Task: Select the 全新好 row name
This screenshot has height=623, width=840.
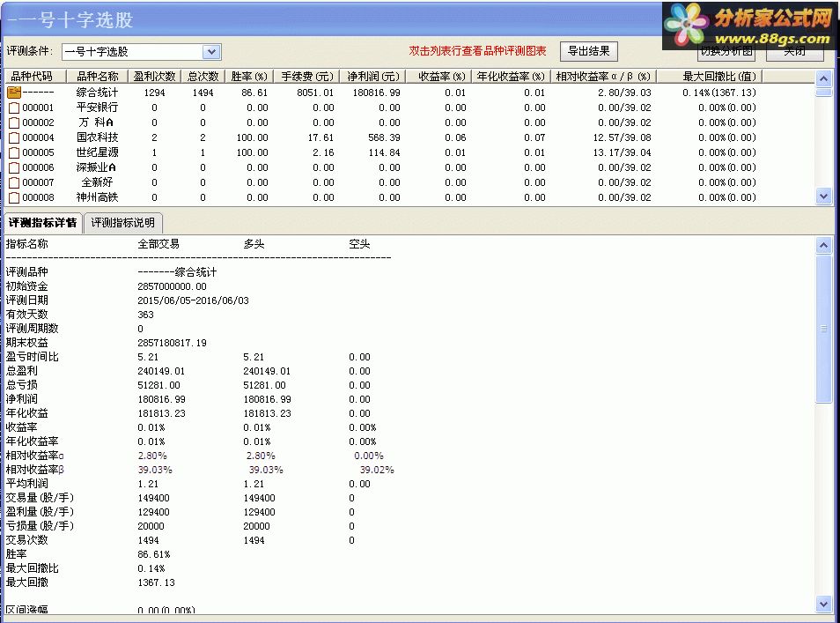Action: [x=97, y=182]
